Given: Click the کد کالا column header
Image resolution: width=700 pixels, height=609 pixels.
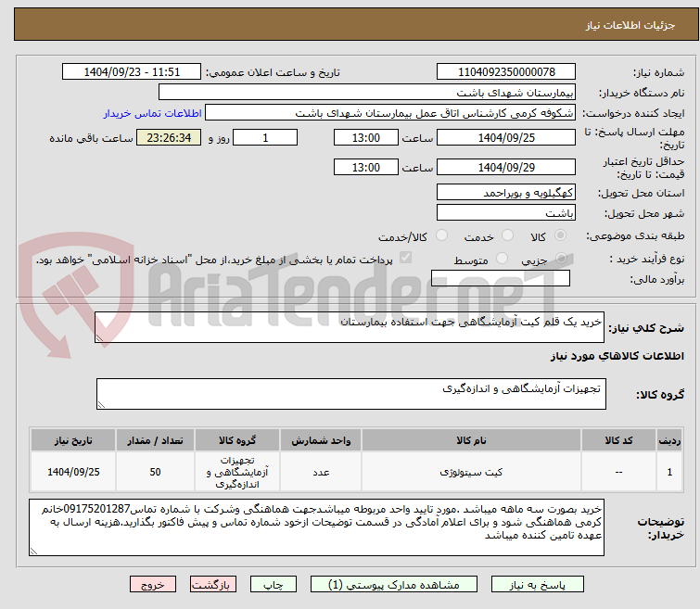Looking at the screenshot, I should coord(618,440).
